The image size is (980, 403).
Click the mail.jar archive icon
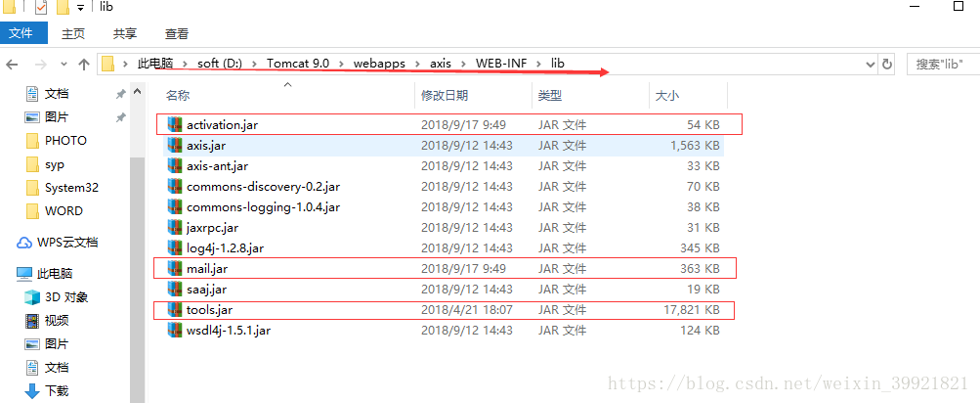click(x=174, y=268)
